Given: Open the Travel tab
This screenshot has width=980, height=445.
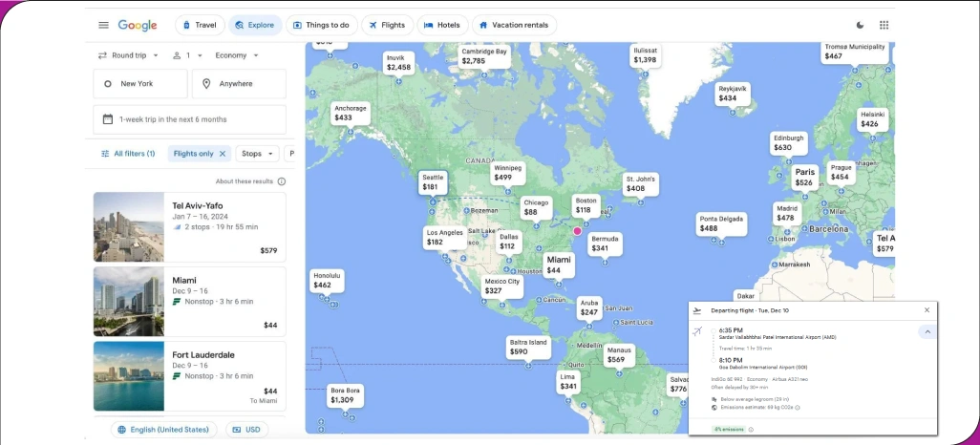Looking at the screenshot, I should (200, 25).
